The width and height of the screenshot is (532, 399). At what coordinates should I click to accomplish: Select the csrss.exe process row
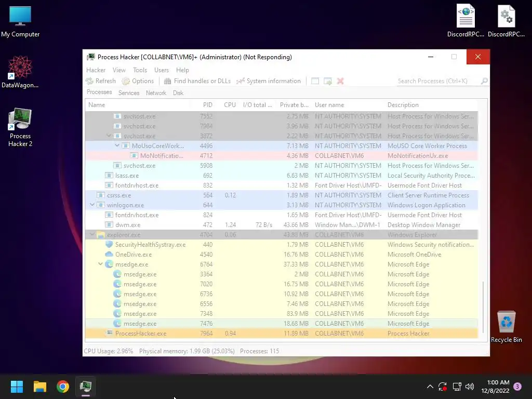282,195
